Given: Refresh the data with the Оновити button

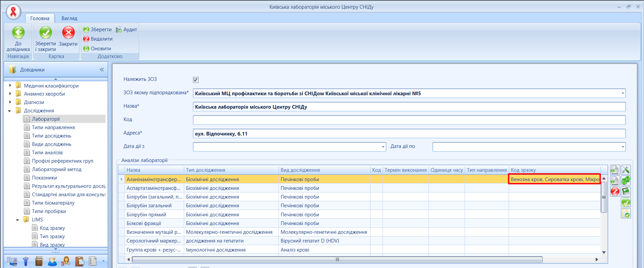Looking at the screenshot, I should coord(97,49).
